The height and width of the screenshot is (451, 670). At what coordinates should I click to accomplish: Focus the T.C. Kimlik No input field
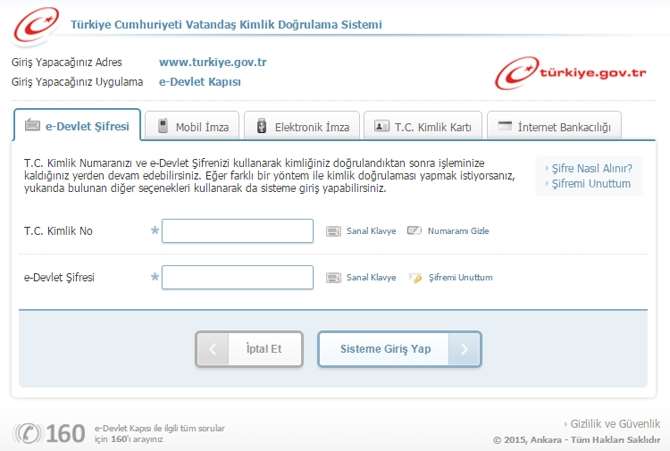click(238, 231)
